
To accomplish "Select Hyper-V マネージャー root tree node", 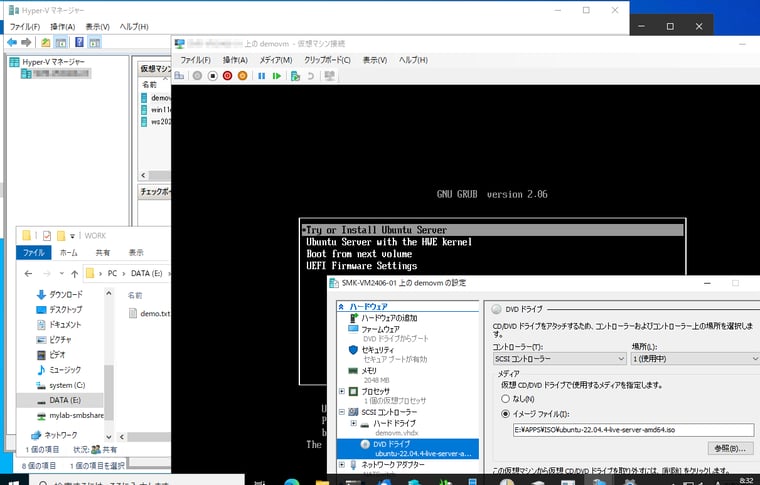I will (53, 62).
